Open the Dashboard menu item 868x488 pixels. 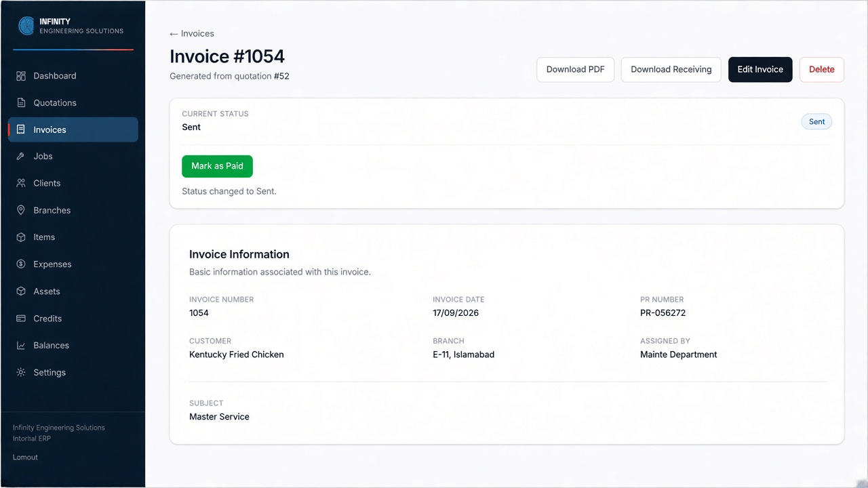coord(73,76)
